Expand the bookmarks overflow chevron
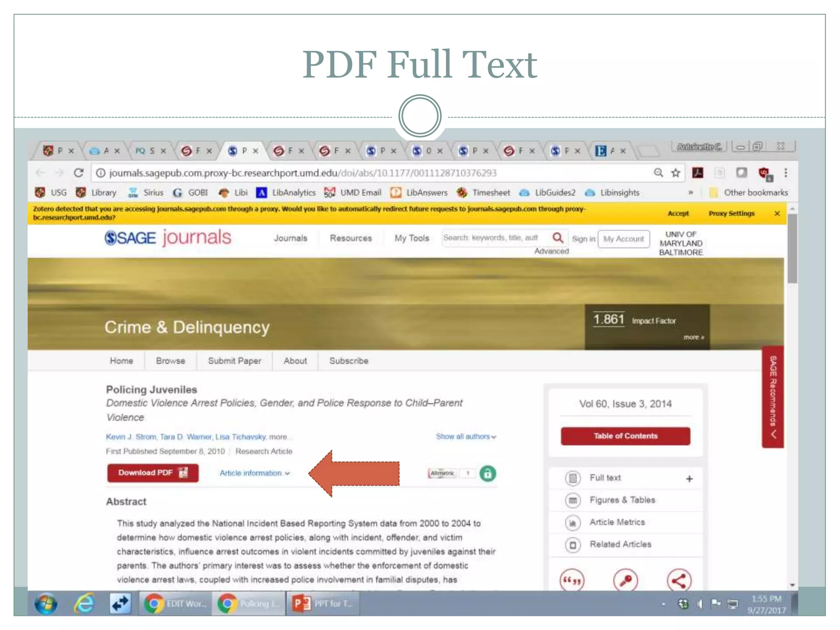The height and width of the screenshot is (630, 840). [x=691, y=192]
